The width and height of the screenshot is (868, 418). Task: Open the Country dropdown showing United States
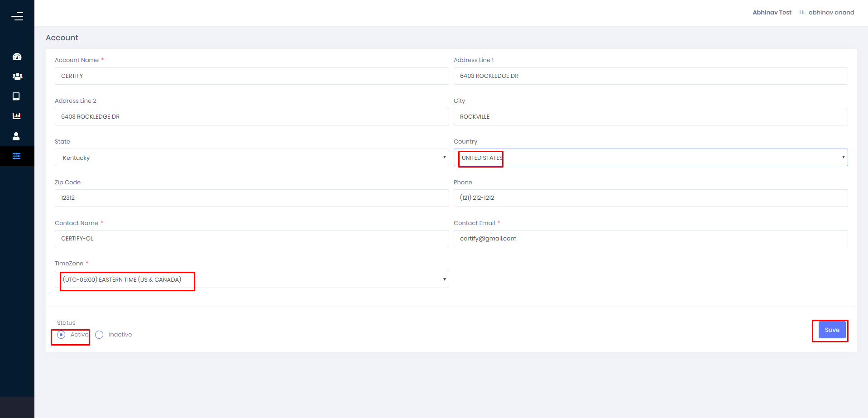(x=651, y=158)
